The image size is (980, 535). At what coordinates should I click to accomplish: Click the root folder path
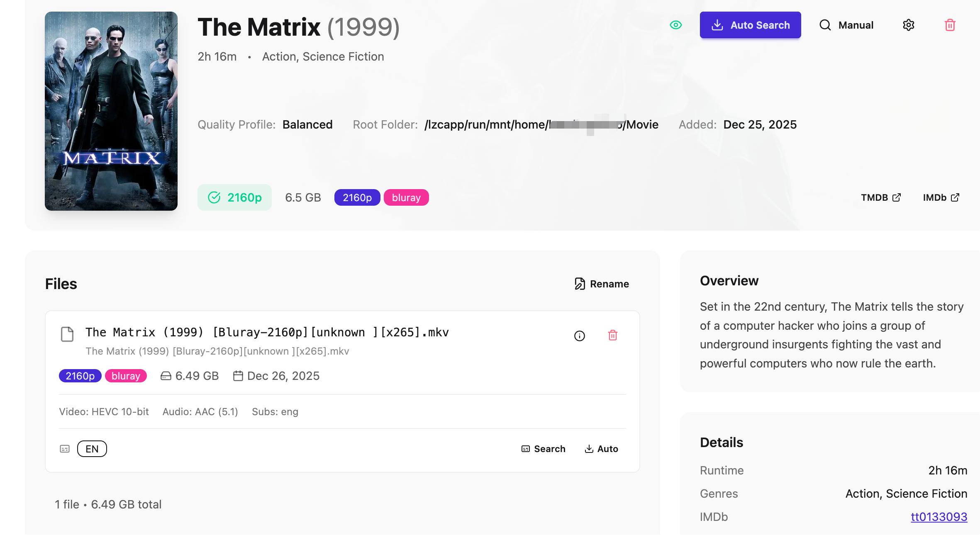coord(541,124)
